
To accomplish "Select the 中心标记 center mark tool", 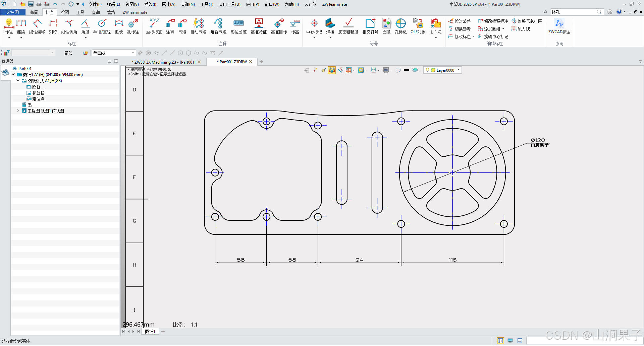I will click(314, 25).
